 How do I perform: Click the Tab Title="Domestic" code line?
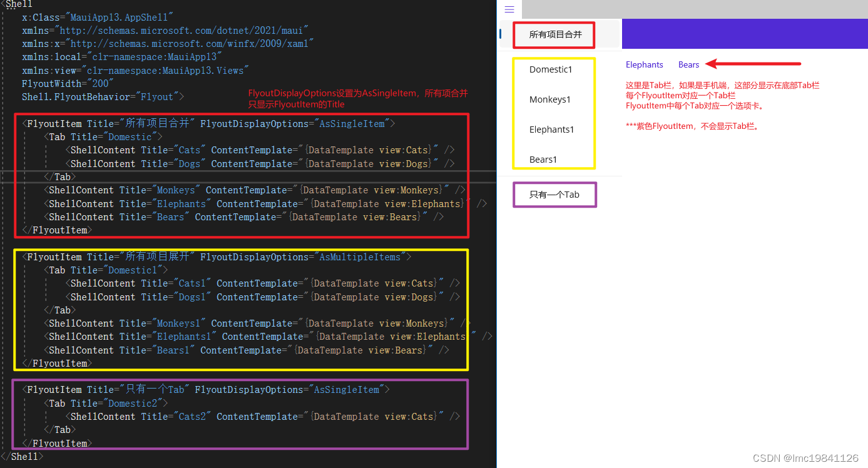pyautogui.click(x=103, y=137)
